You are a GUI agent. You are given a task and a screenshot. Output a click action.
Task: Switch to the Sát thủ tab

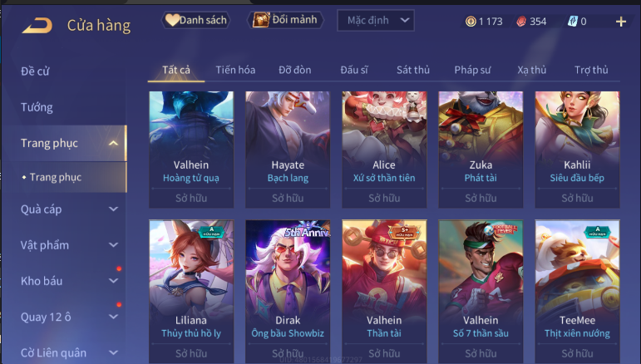tap(413, 70)
